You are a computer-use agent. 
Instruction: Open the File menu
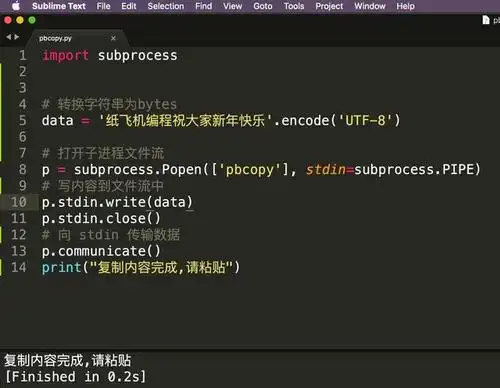[x=103, y=6]
